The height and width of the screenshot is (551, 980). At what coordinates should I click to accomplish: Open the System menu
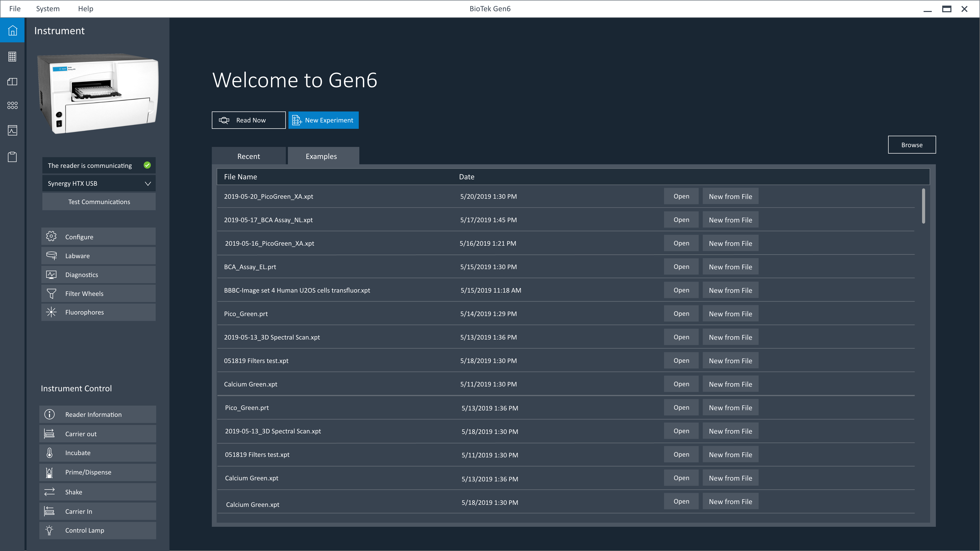tap(48, 8)
